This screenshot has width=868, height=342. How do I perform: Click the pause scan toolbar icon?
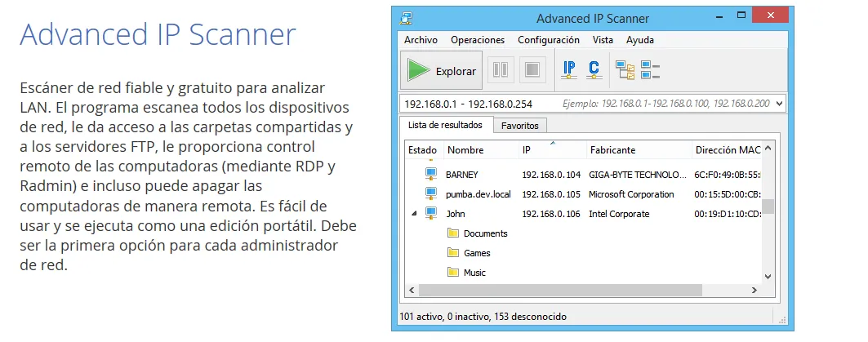point(501,69)
